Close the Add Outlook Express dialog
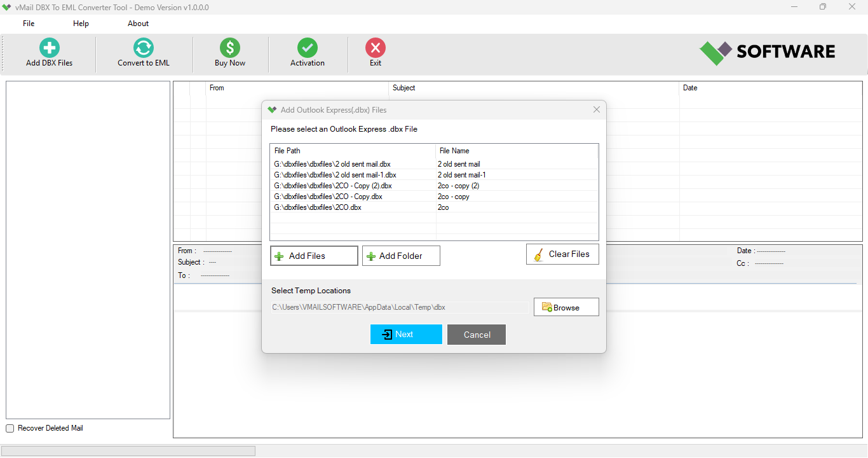Image resolution: width=868 pixels, height=458 pixels. [596, 109]
